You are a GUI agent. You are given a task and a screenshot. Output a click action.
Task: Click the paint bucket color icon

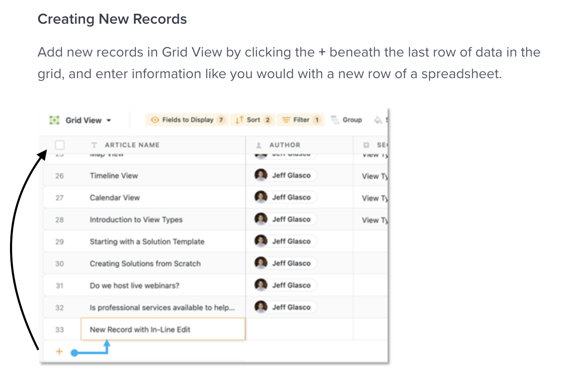pyautogui.click(x=378, y=120)
